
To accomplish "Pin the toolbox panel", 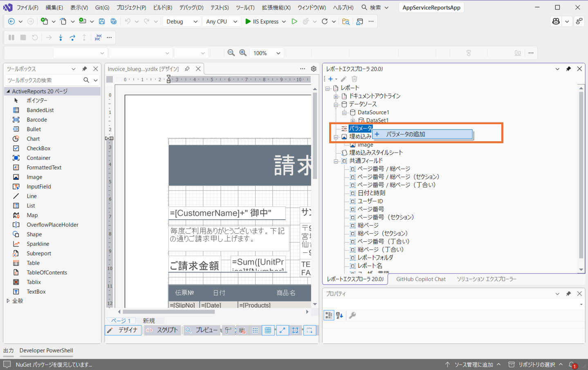I will [x=85, y=69].
